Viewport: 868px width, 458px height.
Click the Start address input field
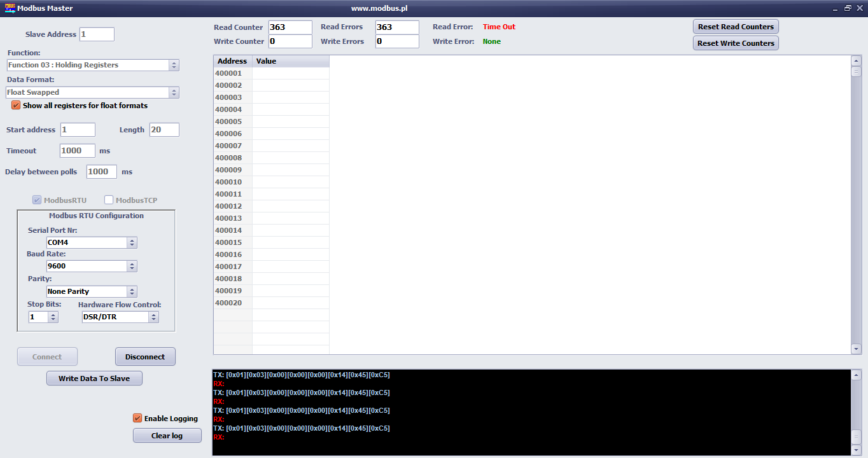click(x=78, y=130)
